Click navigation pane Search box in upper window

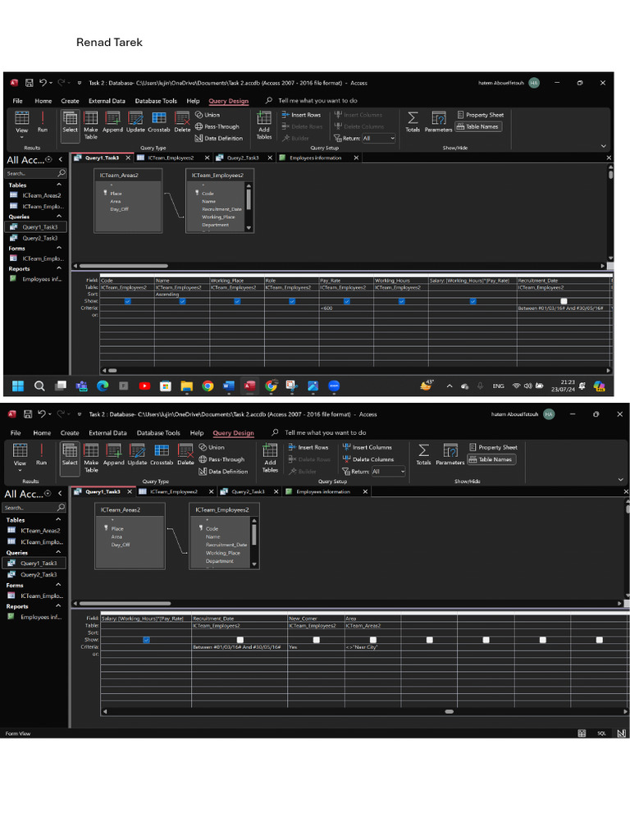(x=35, y=174)
